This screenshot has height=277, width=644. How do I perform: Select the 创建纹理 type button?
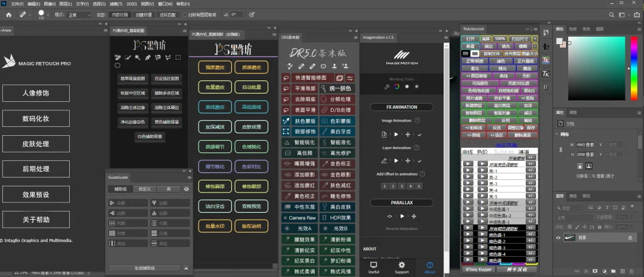pyautogui.click(x=143, y=15)
